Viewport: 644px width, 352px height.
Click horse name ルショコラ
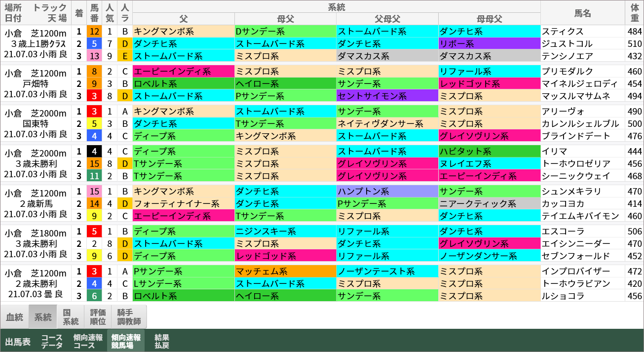(x=563, y=296)
